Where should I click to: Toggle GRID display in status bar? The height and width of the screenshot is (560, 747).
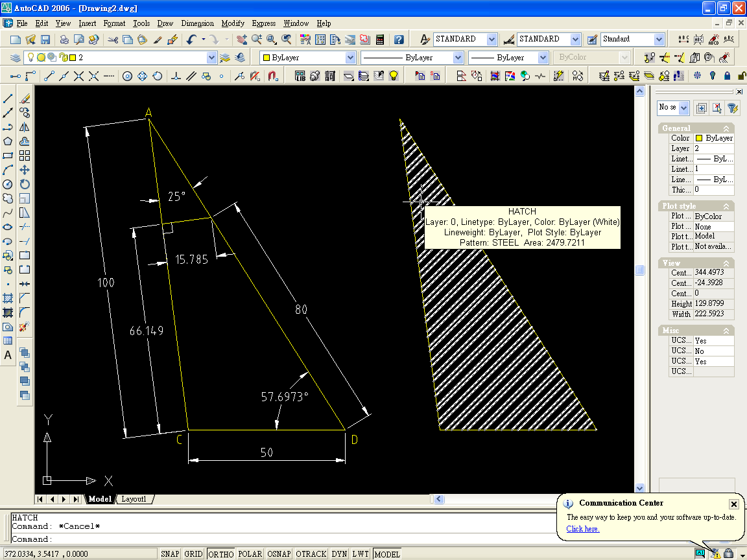193,554
